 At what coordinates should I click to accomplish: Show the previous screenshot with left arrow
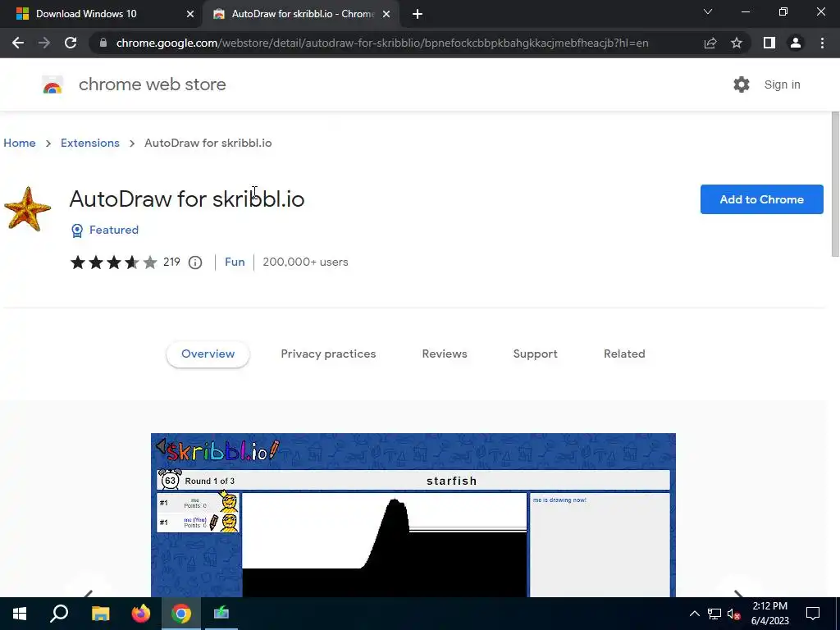point(89,593)
